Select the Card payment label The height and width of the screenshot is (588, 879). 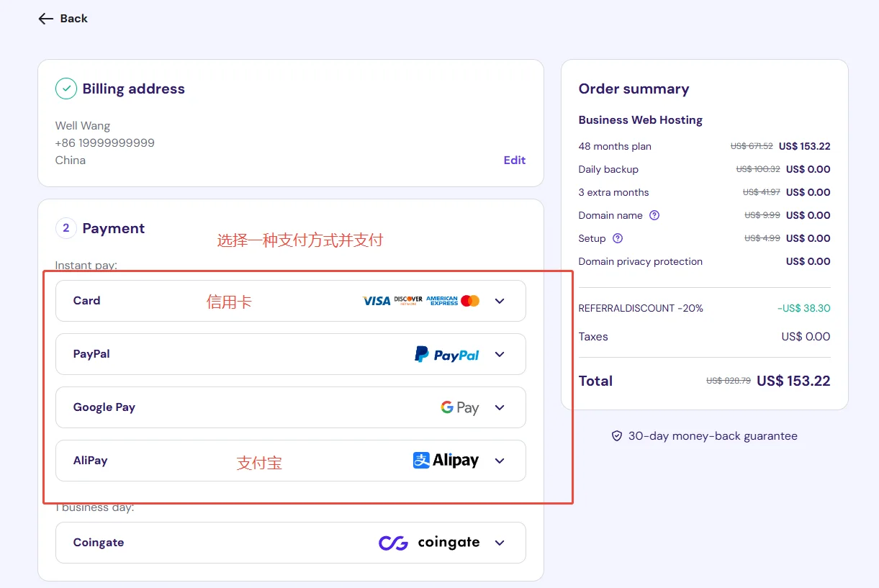(86, 301)
